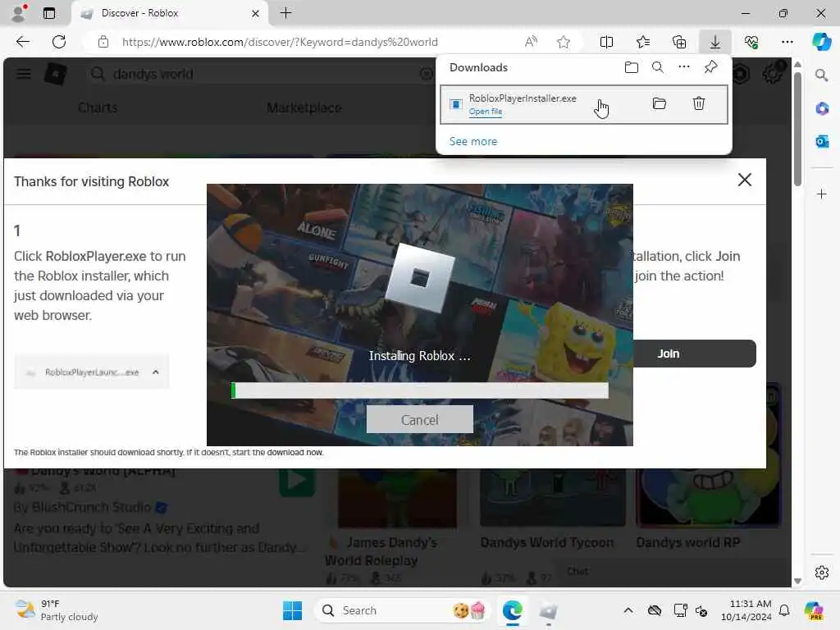Image resolution: width=840 pixels, height=630 pixels.
Task: Search within downloads
Action: [x=657, y=67]
